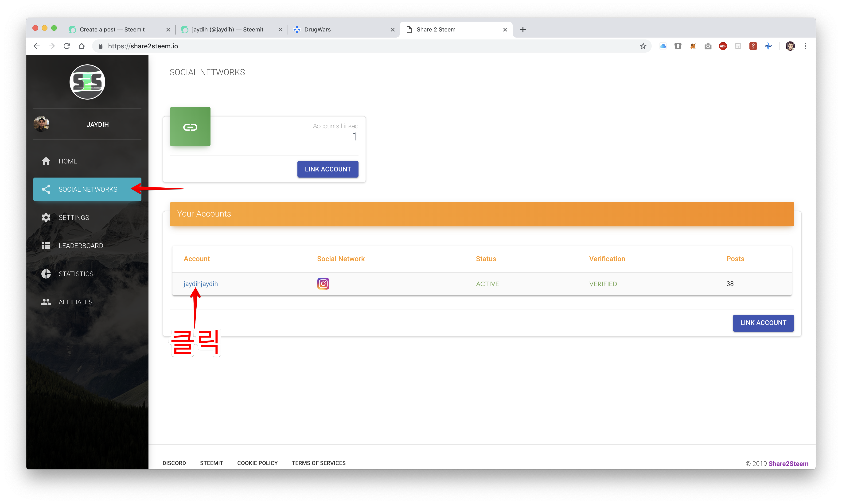The height and width of the screenshot is (504, 842).
Task: Open the jaydihjaydih account link
Action: pos(200,283)
